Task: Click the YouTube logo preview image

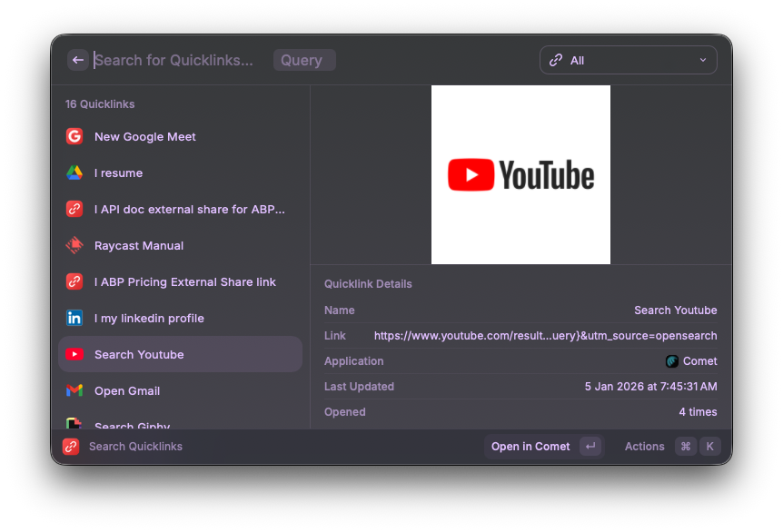Action: [x=520, y=174]
